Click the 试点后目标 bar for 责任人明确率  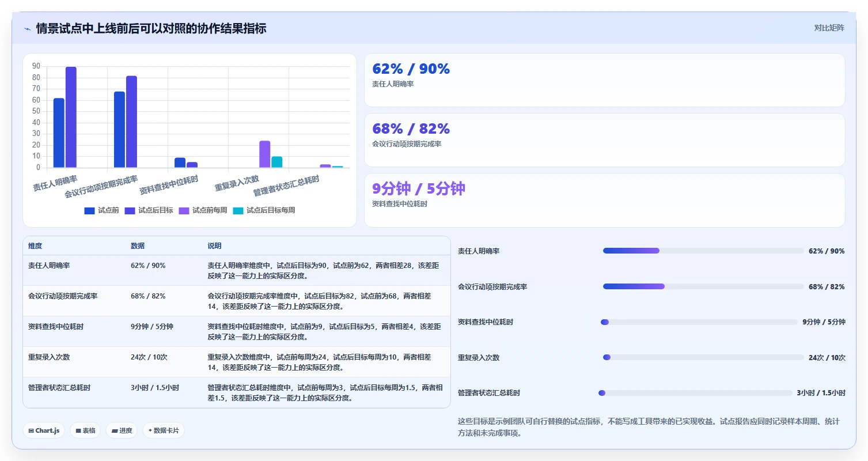pyautogui.click(x=71, y=117)
